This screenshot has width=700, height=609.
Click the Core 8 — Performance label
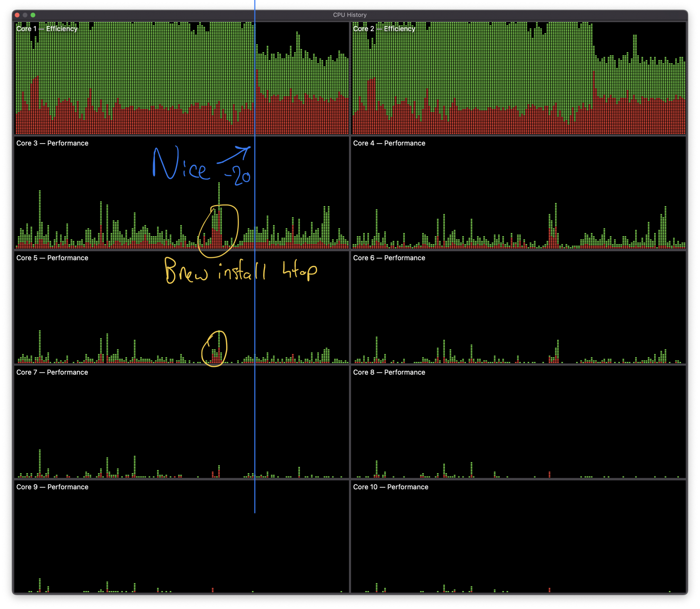pyautogui.click(x=389, y=372)
